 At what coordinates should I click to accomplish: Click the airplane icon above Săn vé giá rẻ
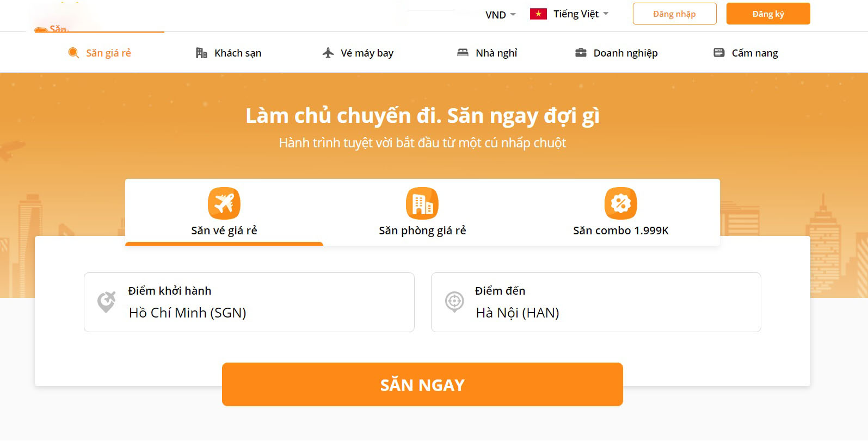[224, 202]
